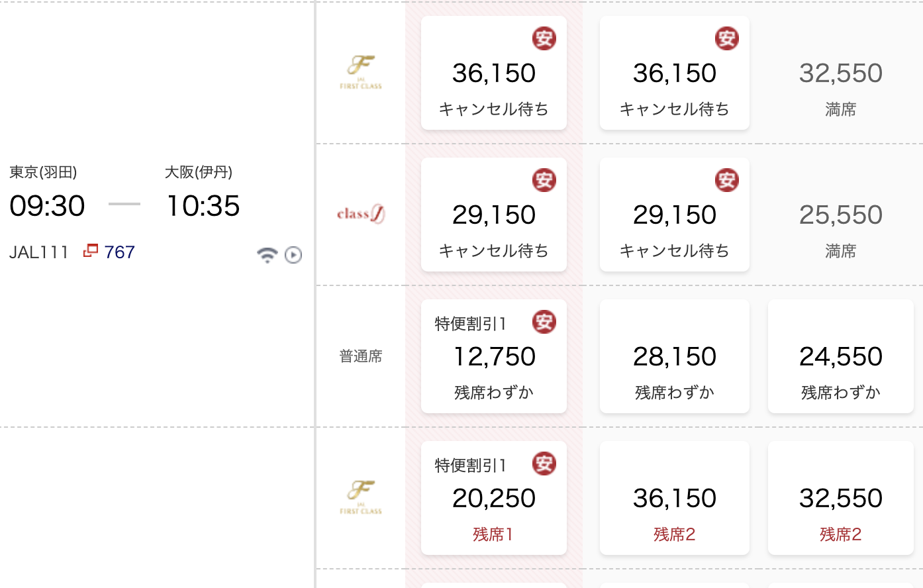Choose first 29,150 Class J キャンセル待ち fare
The width and height of the screenshot is (923, 588).
pyautogui.click(x=494, y=215)
